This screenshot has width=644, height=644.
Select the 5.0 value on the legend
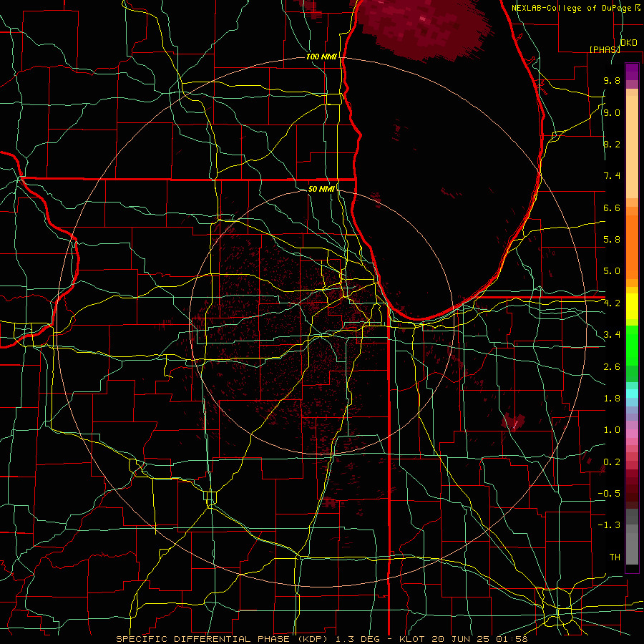click(x=612, y=271)
